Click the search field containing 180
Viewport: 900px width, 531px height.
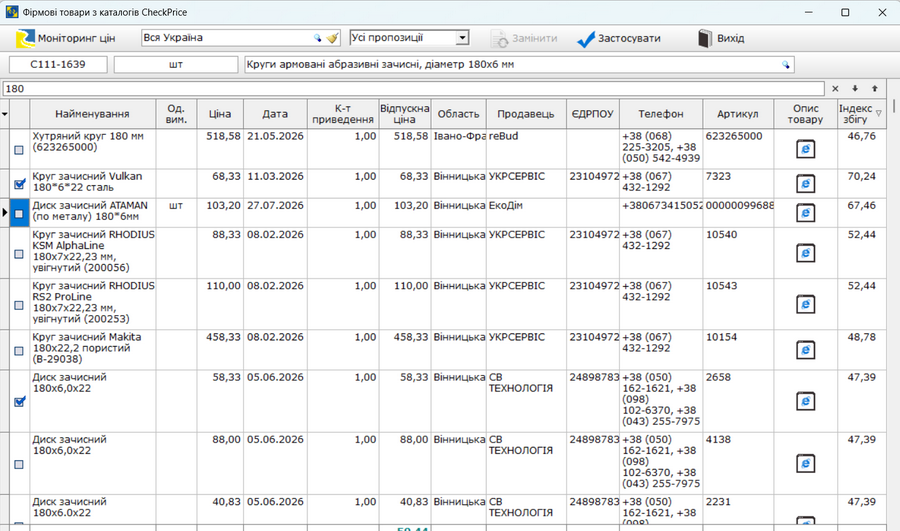pos(413,88)
